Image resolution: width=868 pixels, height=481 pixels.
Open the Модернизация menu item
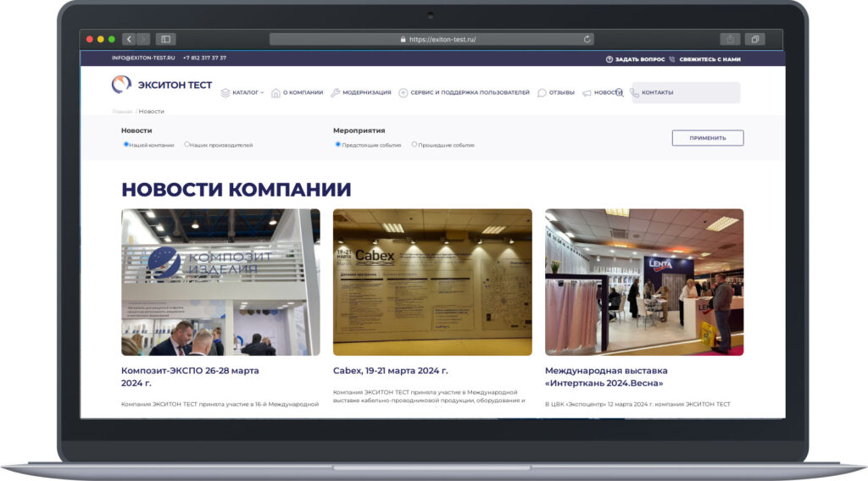point(366,92)
